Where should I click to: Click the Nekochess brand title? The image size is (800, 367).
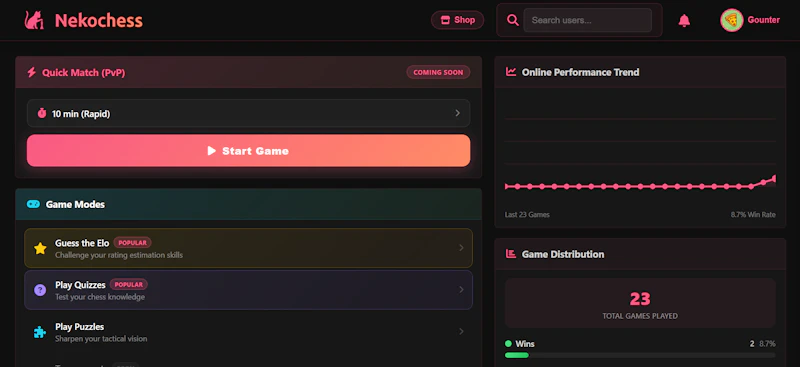tap(98, 20)
